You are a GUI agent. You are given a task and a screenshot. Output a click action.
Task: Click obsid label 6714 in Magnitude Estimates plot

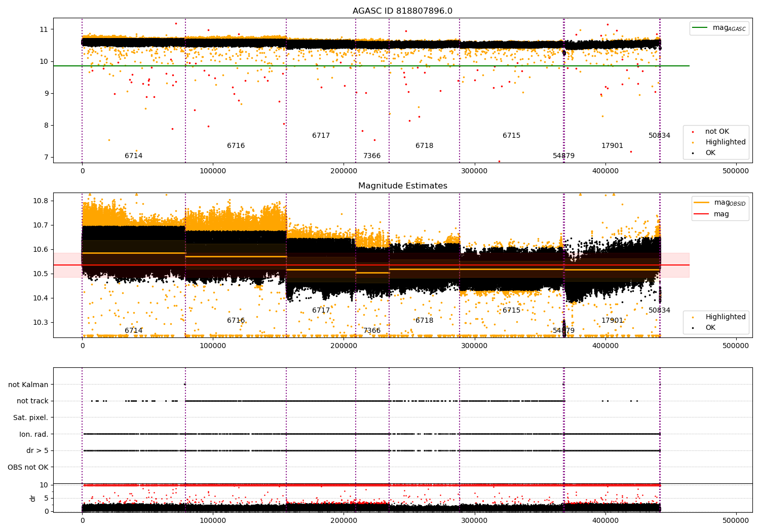(x=134, y=331)
